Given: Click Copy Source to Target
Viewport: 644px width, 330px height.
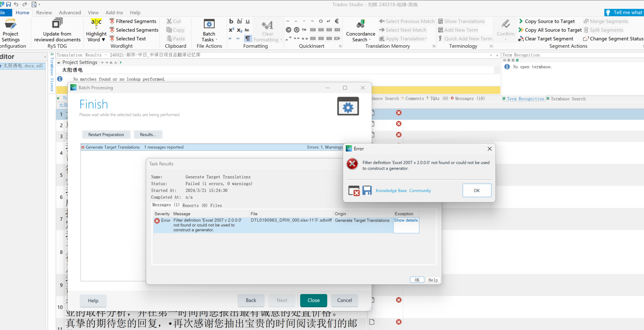Looking at the screenshot, I should 547,21.
